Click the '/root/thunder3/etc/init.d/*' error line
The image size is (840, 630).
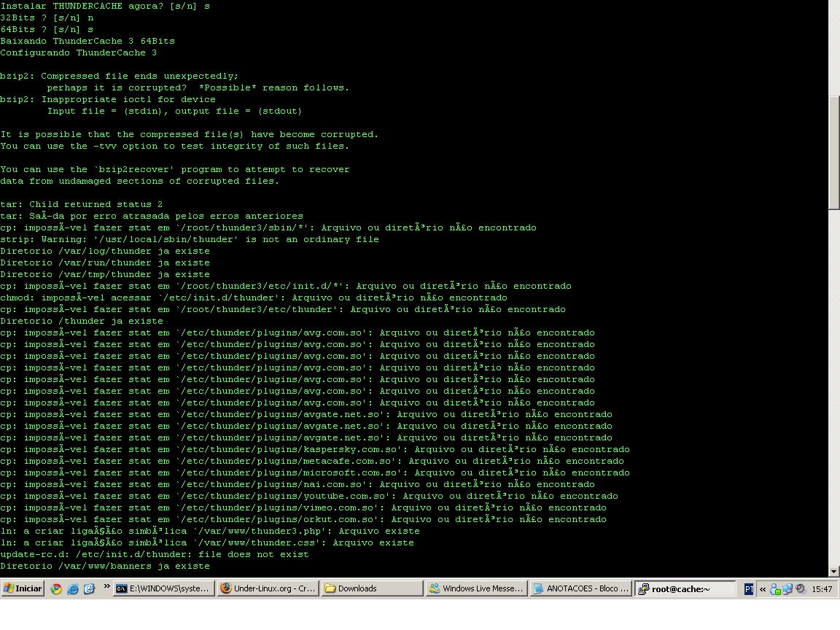click(286, 286)
